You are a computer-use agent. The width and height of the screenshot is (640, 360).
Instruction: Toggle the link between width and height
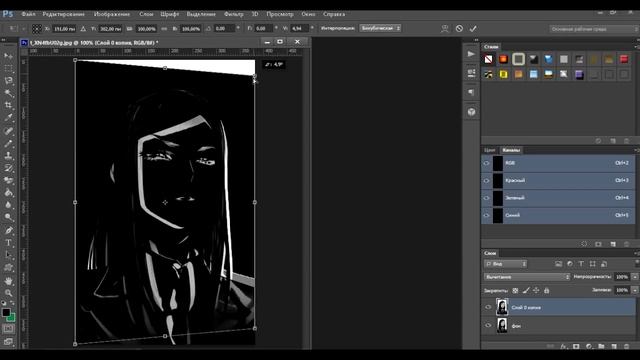tap(164, 29)
